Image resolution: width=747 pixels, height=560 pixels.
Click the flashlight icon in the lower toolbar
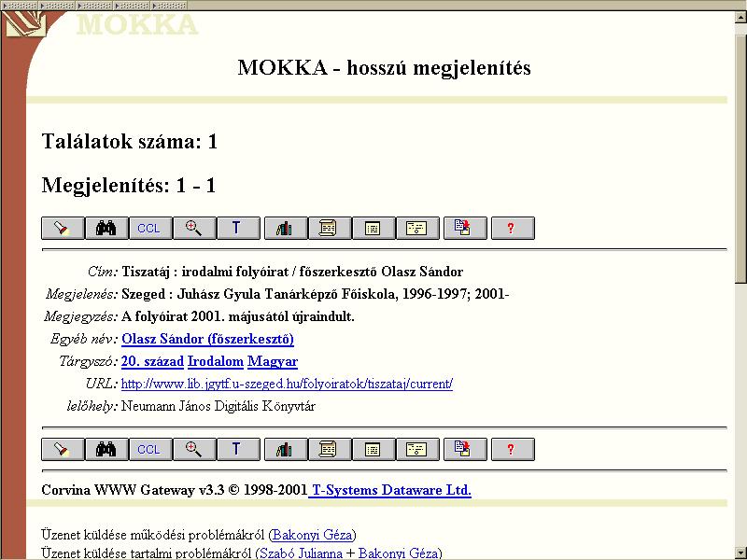click(x=63, y=450)
